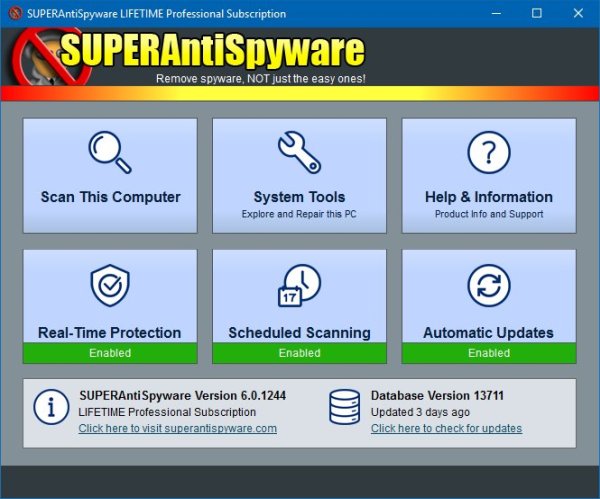Screen dimensions: 600x499
Task: Open System Tools explore and repair text
Action: pos(299,214)
